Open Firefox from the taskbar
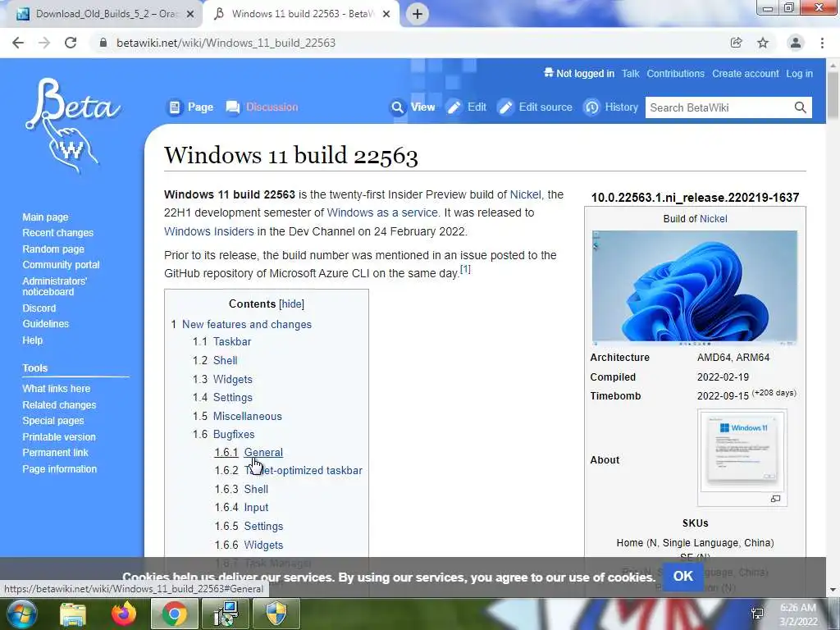The width and height of the screenshot is (840, 630). coord(124,614)
